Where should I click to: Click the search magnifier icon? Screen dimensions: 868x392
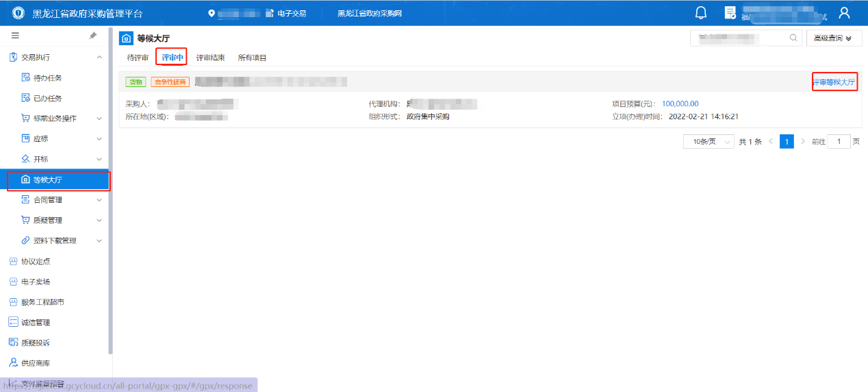pos(793,38)
